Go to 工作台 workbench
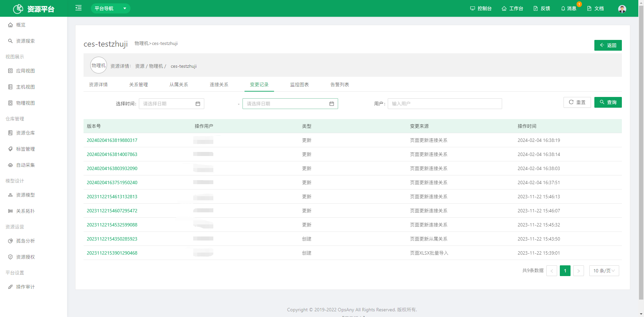This screenshot has width=644, height=317. [512, 8]
